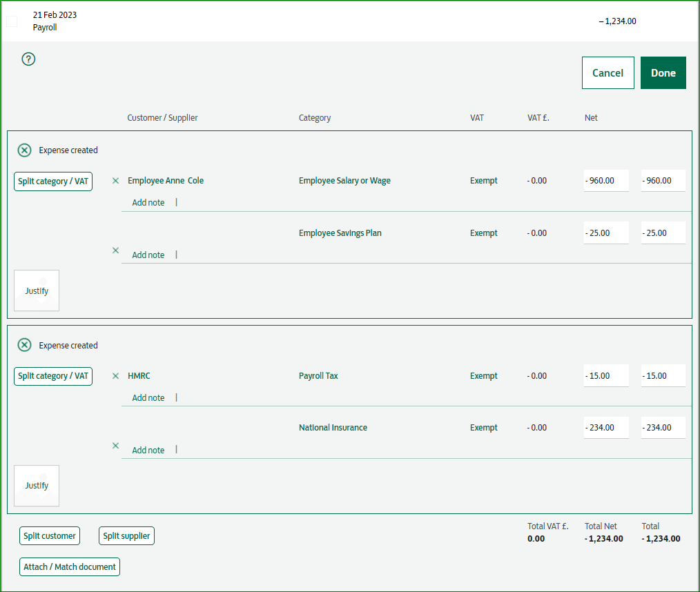Open the Employee Salary or Wage category
The height and width of the screenshot is (592, 700).
(344, 181)
